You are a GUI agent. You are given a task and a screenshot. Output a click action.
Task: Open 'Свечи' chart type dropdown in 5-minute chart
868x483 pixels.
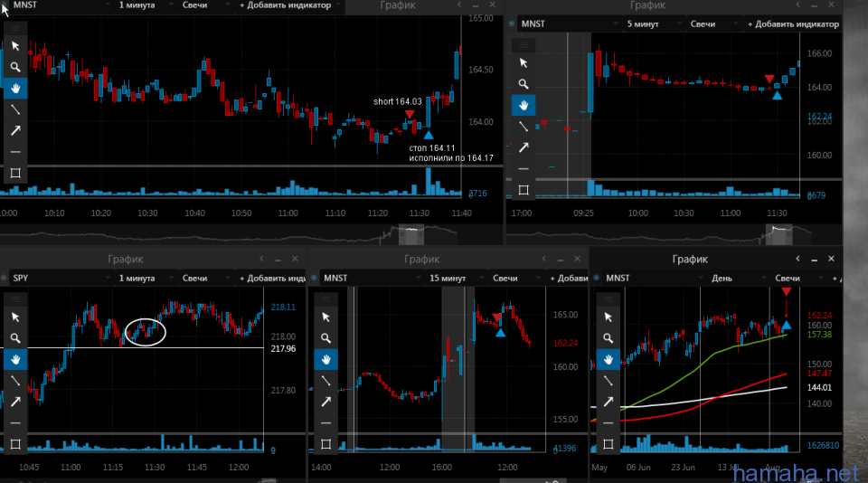coord(712,24)
